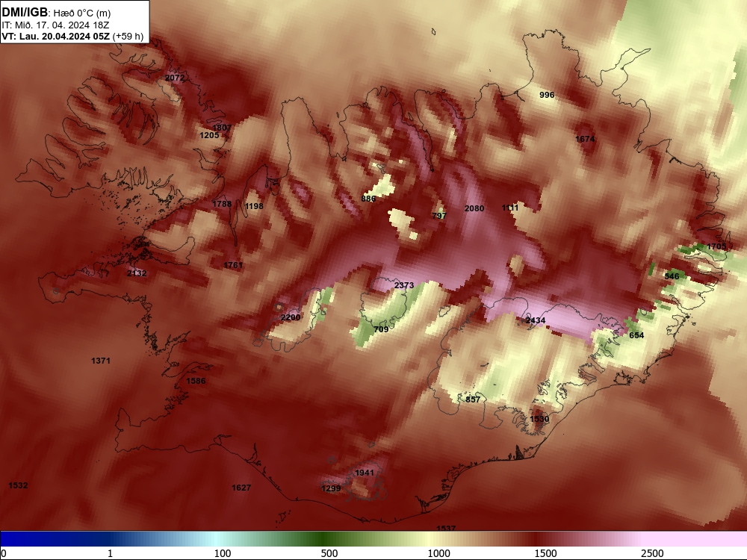747x560 pixels.
Task: Click the map value 1530
Action: point(540,419)
